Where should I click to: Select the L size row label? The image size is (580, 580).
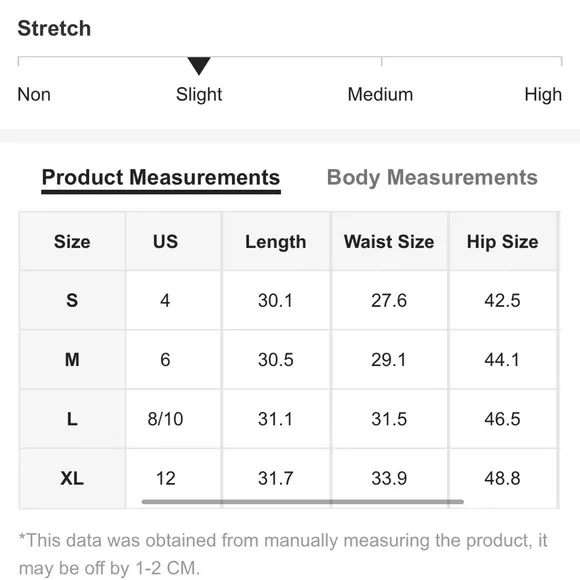(x=72, y=419)
